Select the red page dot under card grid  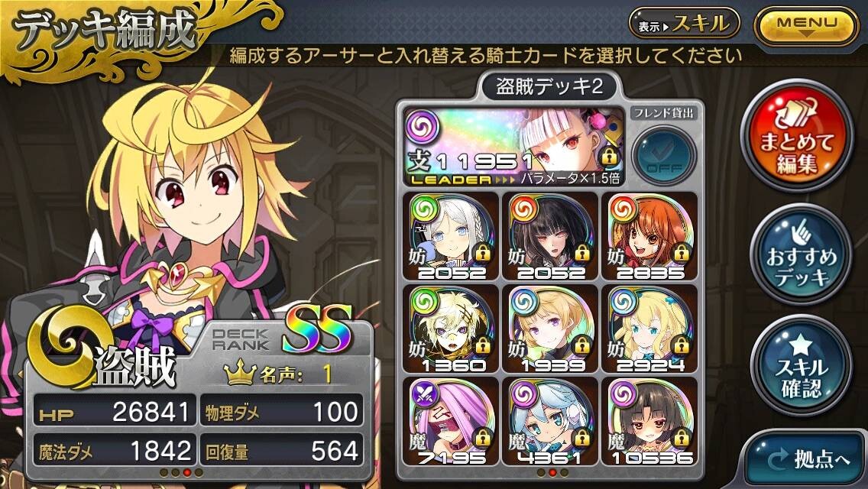tap(552, 472)
